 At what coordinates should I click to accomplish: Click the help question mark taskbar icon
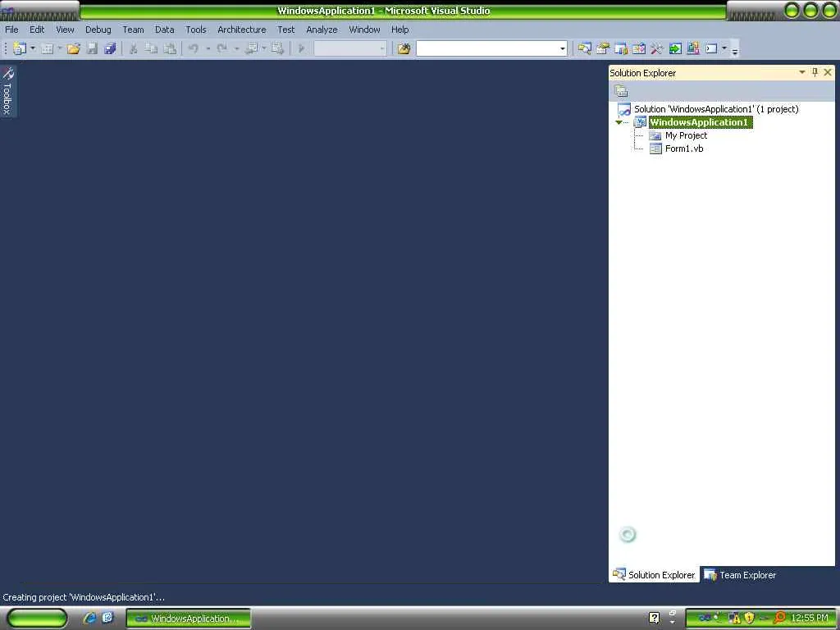point(654,618)
